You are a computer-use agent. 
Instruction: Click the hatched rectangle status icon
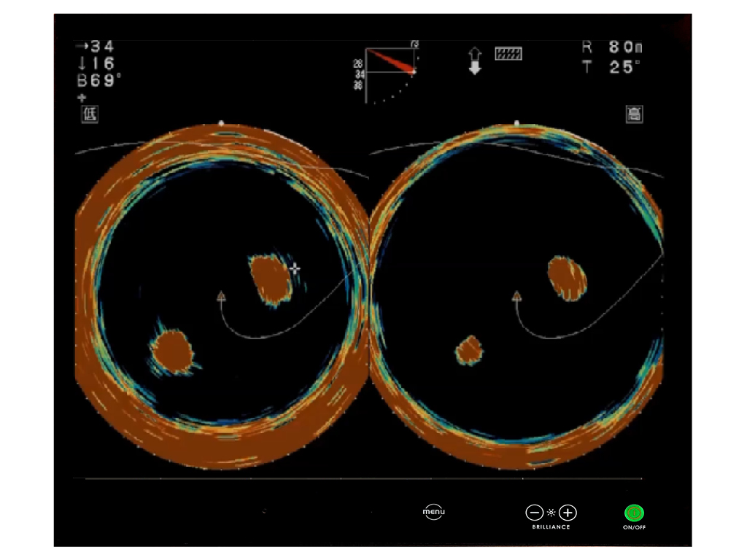(508, 53)
